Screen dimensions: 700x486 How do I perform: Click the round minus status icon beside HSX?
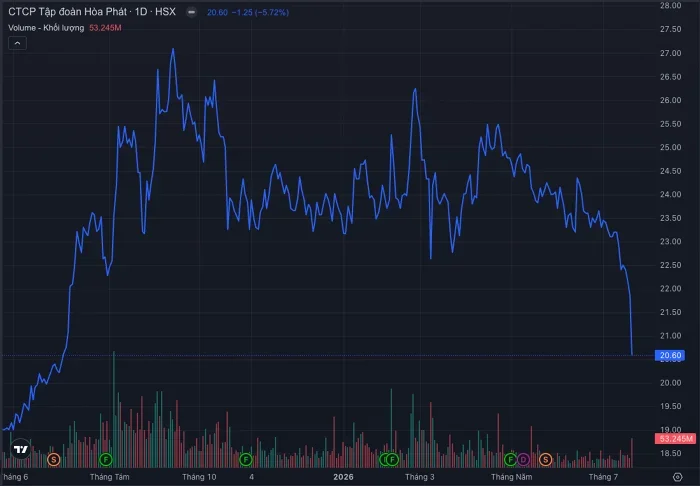pos(192,12)
